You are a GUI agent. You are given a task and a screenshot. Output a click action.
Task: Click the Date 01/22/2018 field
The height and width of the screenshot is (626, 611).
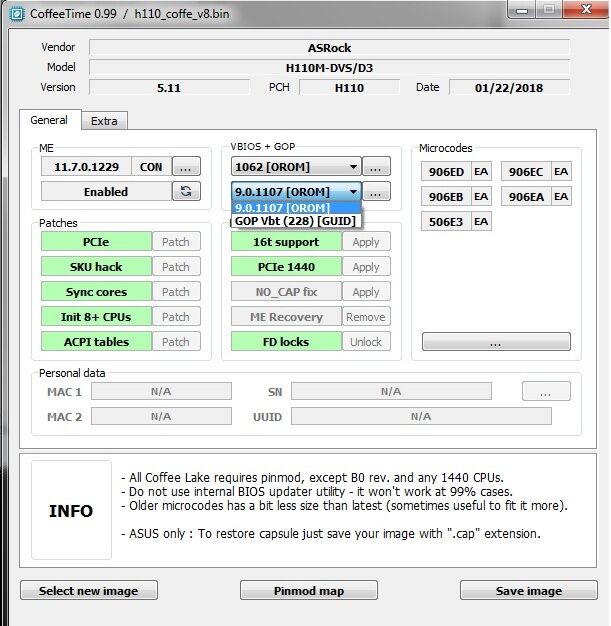(509, 87)
